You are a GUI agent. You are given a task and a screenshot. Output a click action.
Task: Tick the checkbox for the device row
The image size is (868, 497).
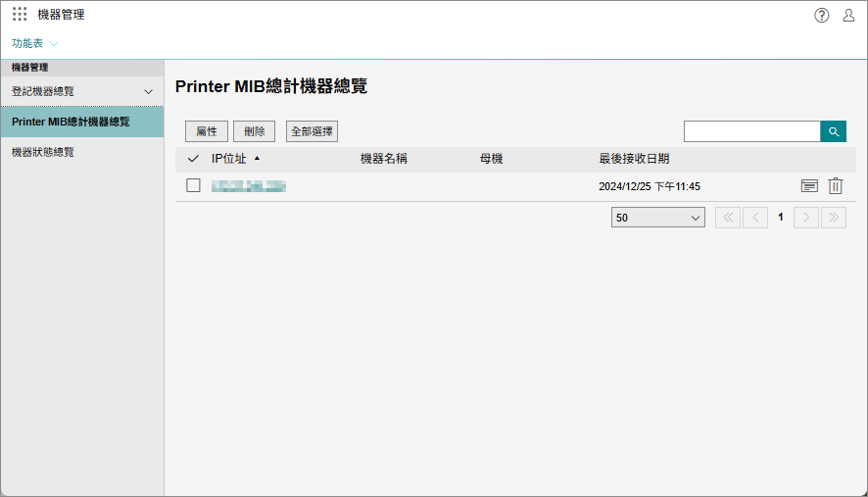tap(193, 185)
